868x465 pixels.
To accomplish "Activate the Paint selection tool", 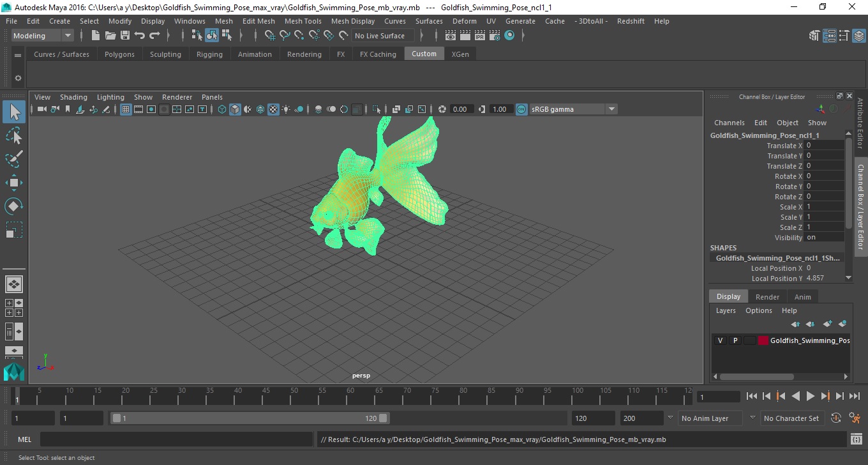I will point(13,159).
